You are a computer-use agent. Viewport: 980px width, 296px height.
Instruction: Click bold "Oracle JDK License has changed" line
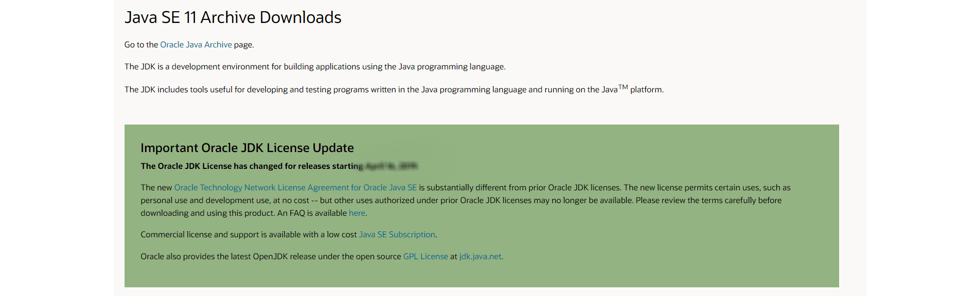(x=252, y=166)
